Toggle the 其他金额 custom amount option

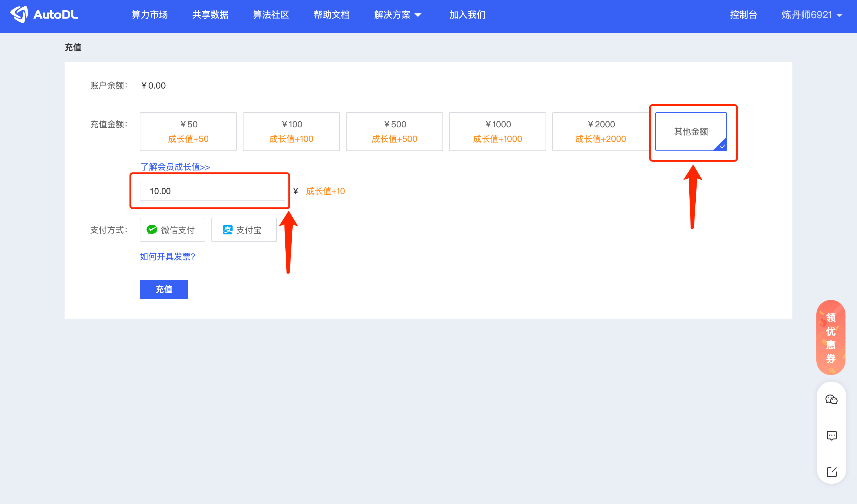pos(691,132)
